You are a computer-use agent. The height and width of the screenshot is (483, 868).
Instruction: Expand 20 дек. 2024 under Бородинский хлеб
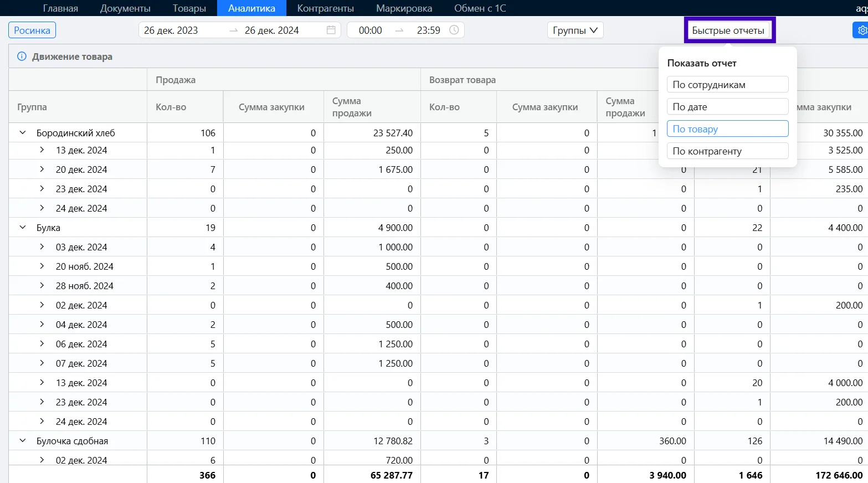click(42, 169)
